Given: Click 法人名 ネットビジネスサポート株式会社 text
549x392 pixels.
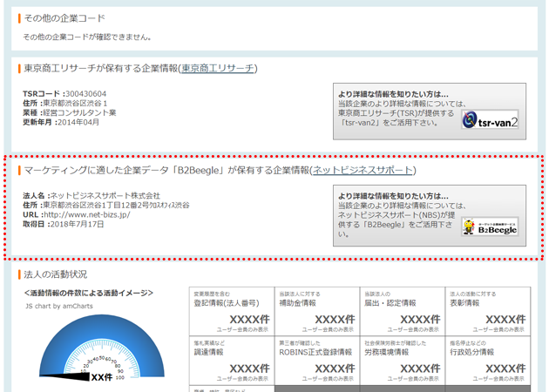Looking at the screenshot, I should [x=91, y=196].
